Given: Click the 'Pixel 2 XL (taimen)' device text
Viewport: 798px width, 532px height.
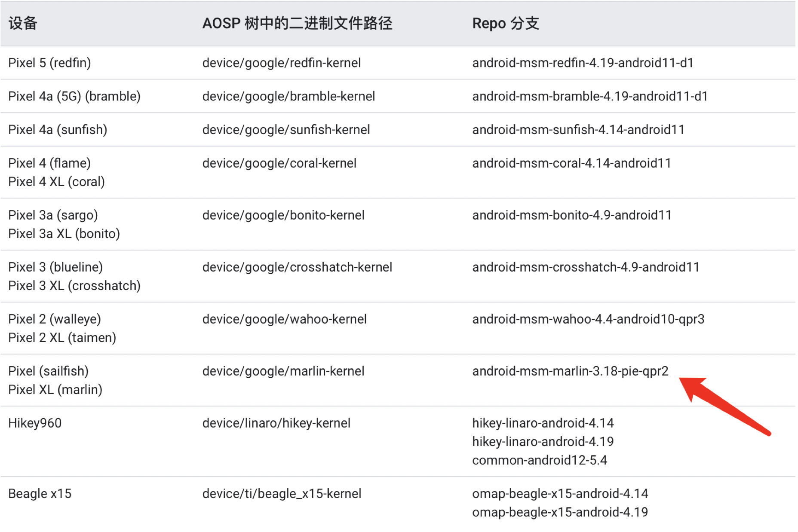Looking at the screenshot, I should (62, 338).
